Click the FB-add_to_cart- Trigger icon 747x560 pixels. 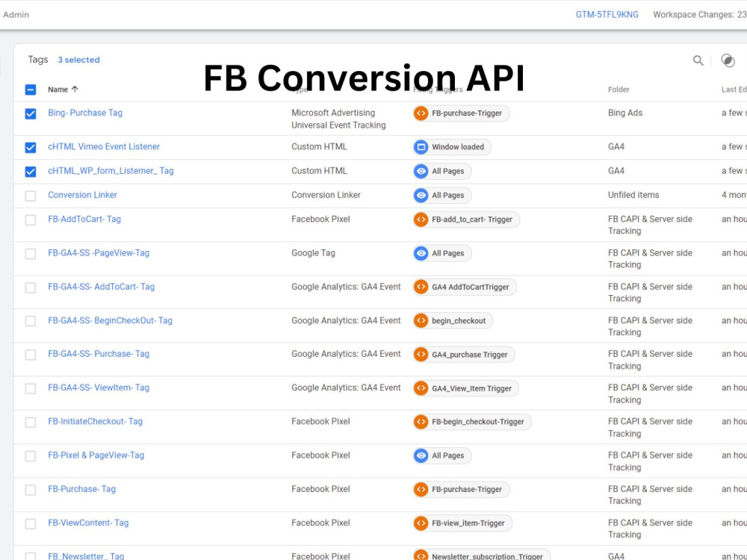tap(421, 220)
